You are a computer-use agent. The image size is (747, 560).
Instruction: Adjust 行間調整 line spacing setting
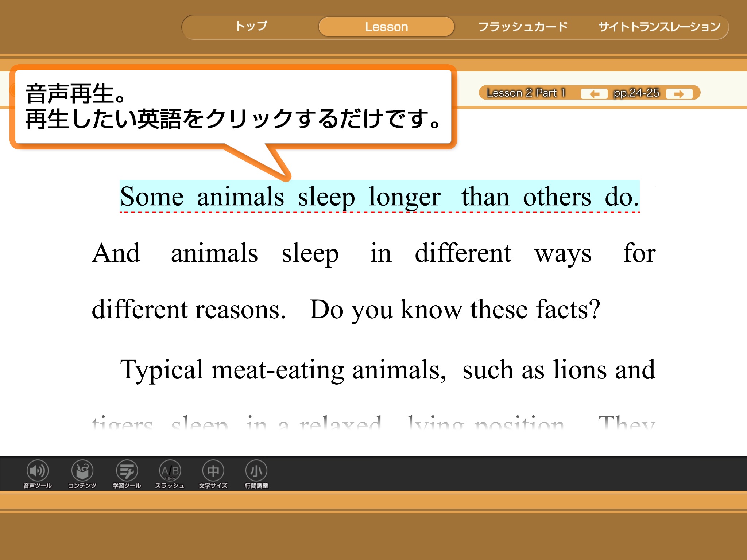[x=256, y=474]
